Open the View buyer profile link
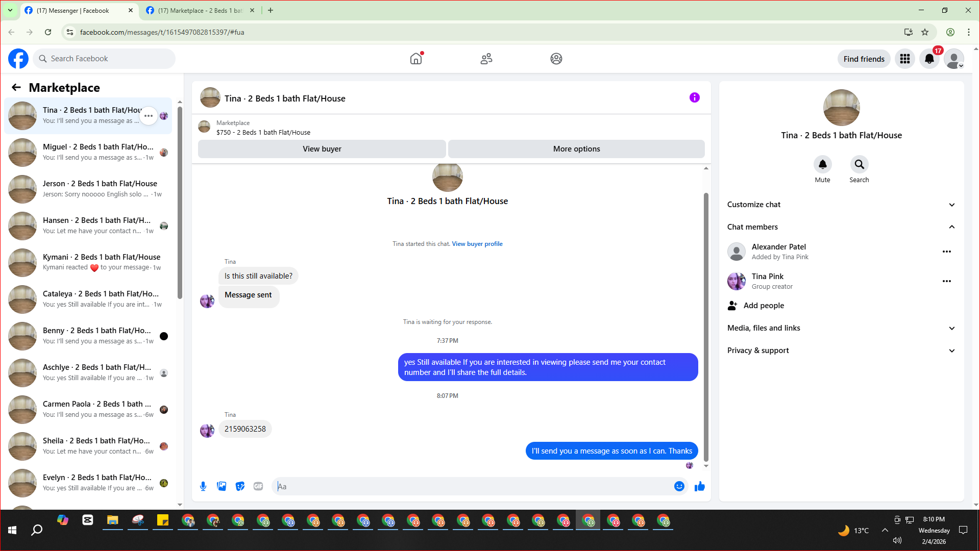Viewport: 980px width, 551px height. 477,244
